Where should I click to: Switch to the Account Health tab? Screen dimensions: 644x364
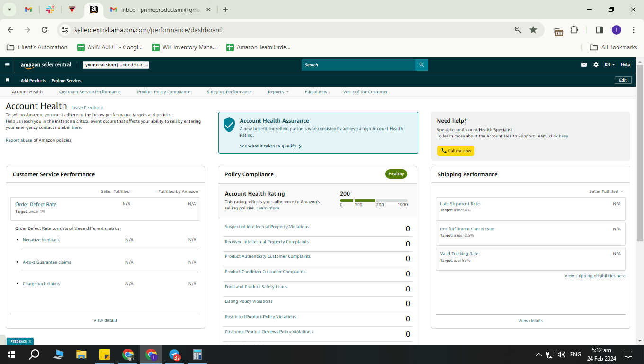coord(27,92)
